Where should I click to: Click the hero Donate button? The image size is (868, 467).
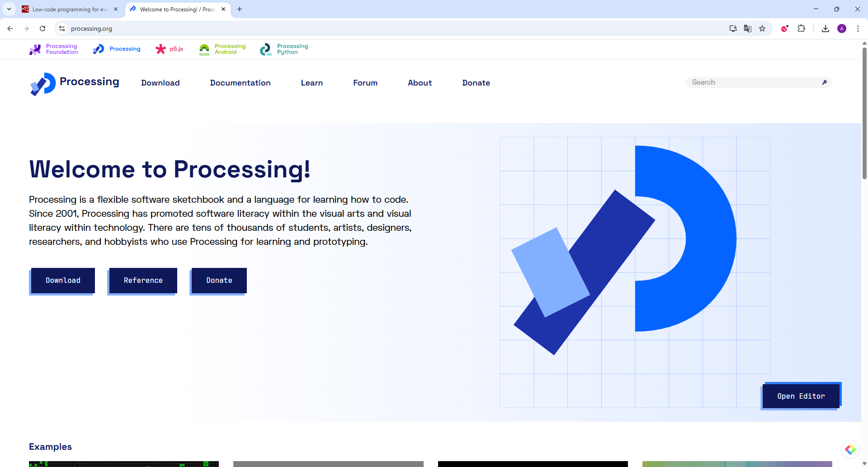click(x=219, y=281)
